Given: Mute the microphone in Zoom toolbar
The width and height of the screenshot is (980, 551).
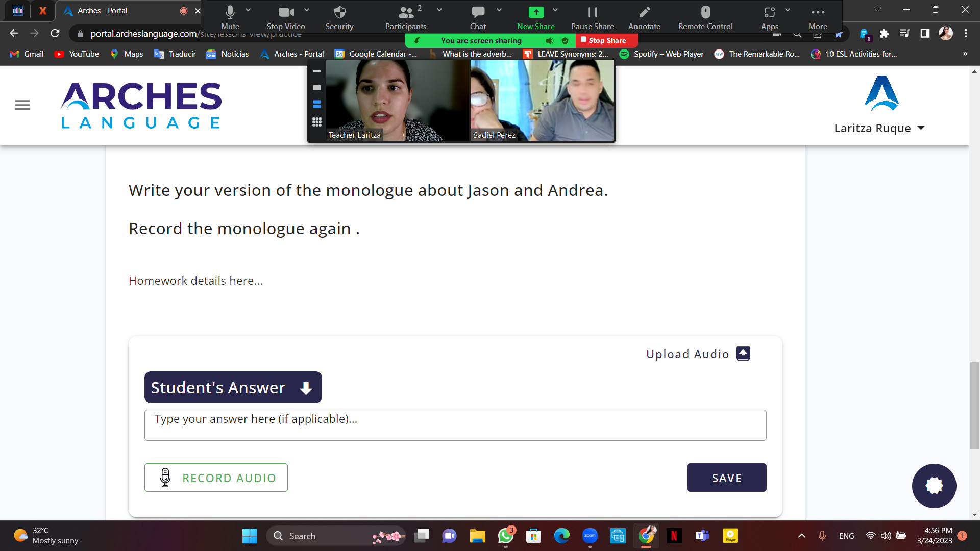Looking at the screenshot, I should point(230,17).
